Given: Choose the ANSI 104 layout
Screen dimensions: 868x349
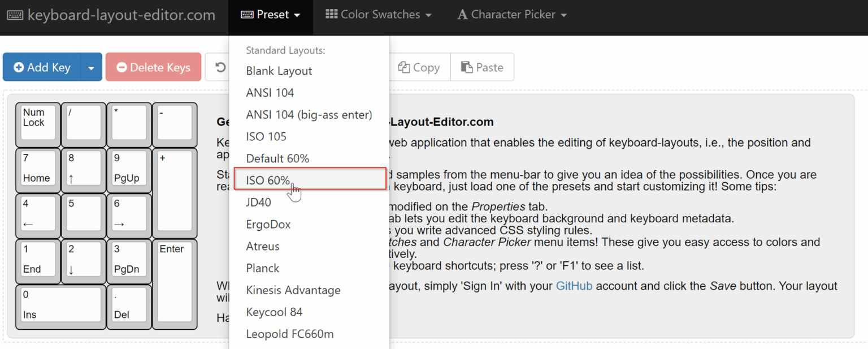Looking at the screenshot, I should 310,93.
